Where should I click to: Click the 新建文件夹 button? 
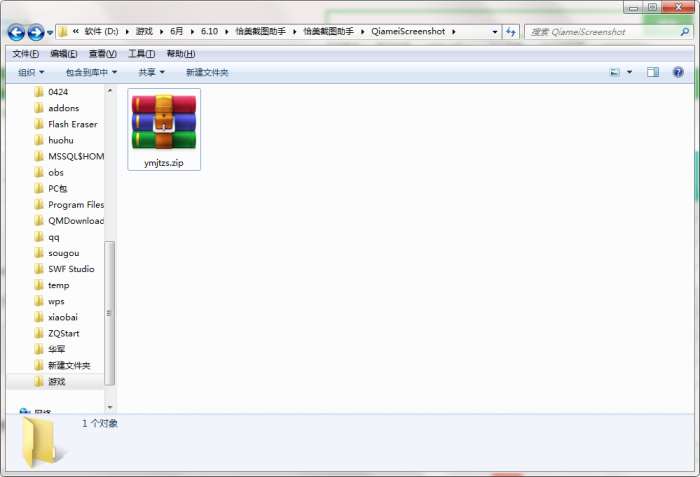(207, 72)
